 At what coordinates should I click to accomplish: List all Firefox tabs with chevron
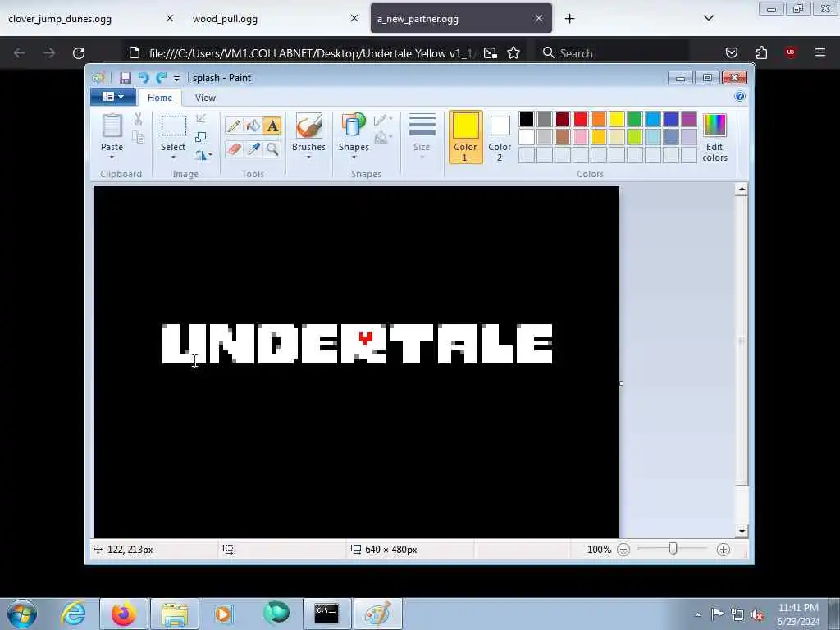pyautogui.click(x=708, y=18)
